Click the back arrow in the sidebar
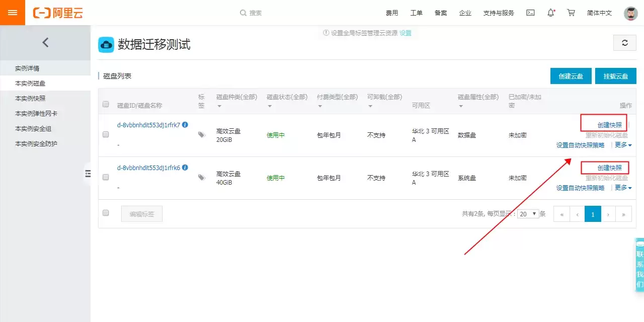Screen dimensions: 644x322 pyautogui.click(x=45, y=42)
